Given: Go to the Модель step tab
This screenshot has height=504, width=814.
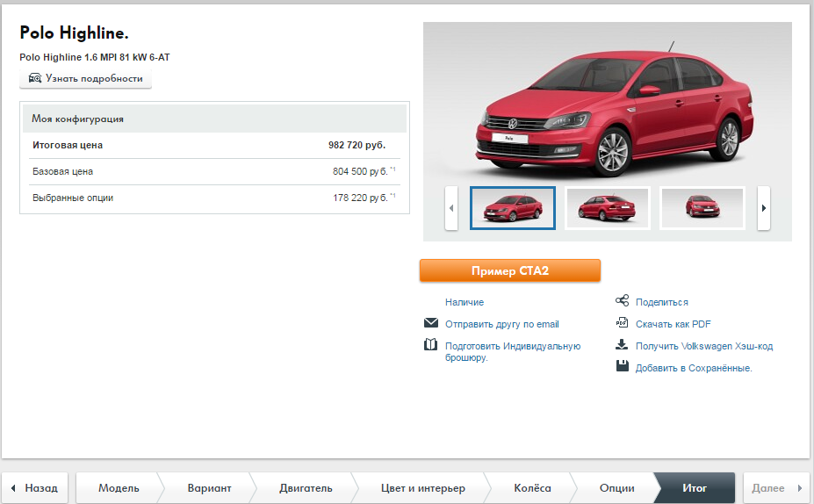Looking at the screenshot, I should [119, 488].
